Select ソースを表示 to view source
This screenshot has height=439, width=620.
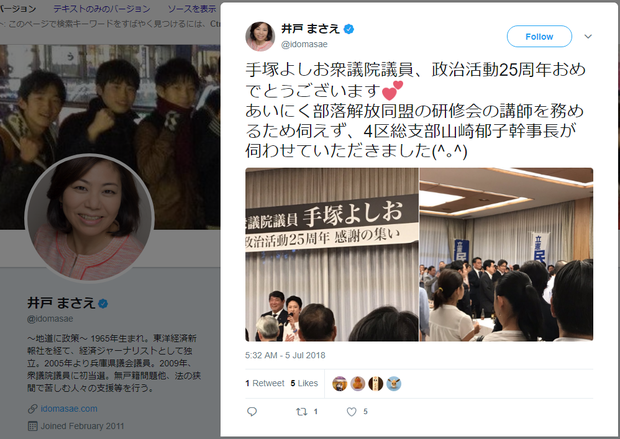tap(192, 9)
